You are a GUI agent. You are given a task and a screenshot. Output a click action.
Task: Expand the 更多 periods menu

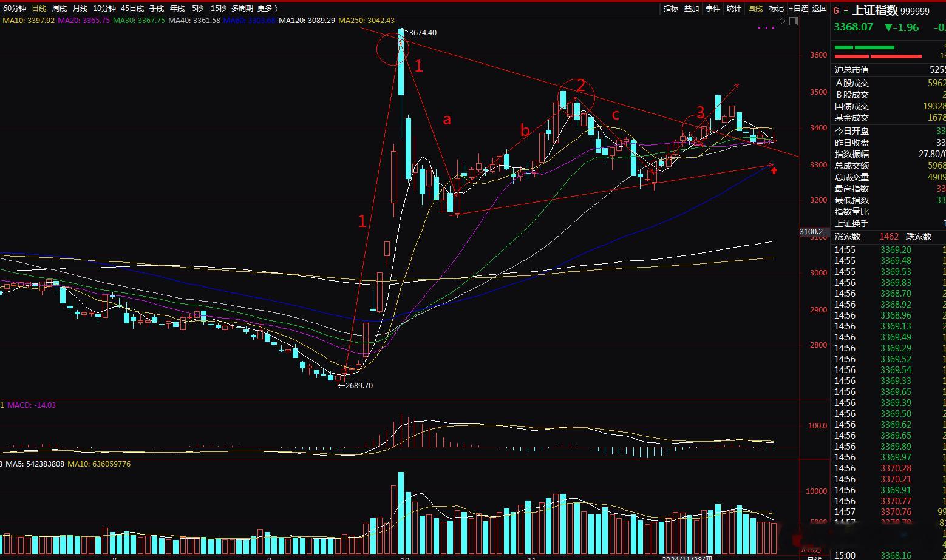267,8
